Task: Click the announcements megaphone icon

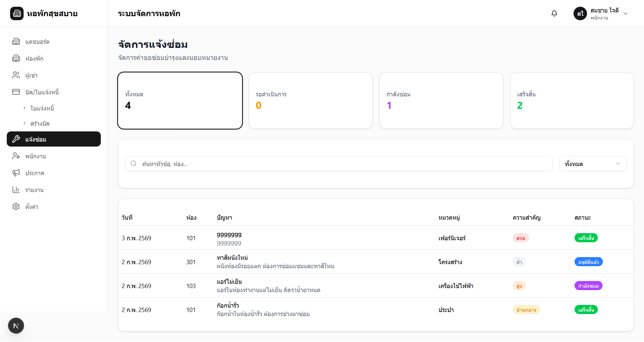Action: (16, 173)
